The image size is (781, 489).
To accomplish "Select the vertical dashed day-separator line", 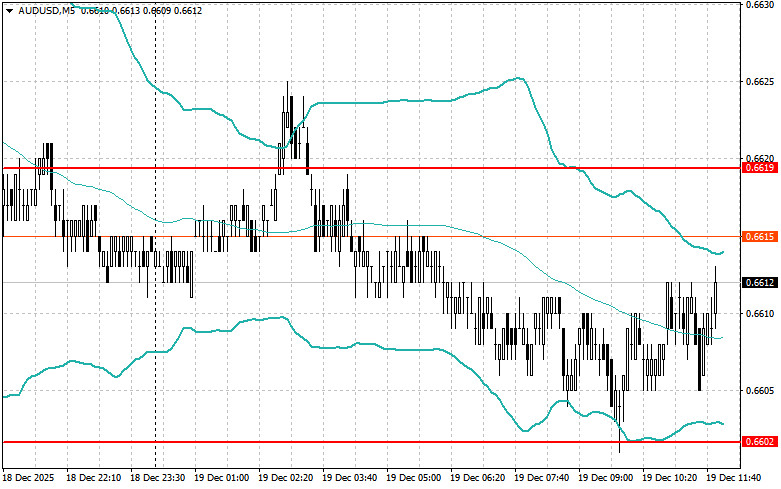I will [x=155, y=234].
